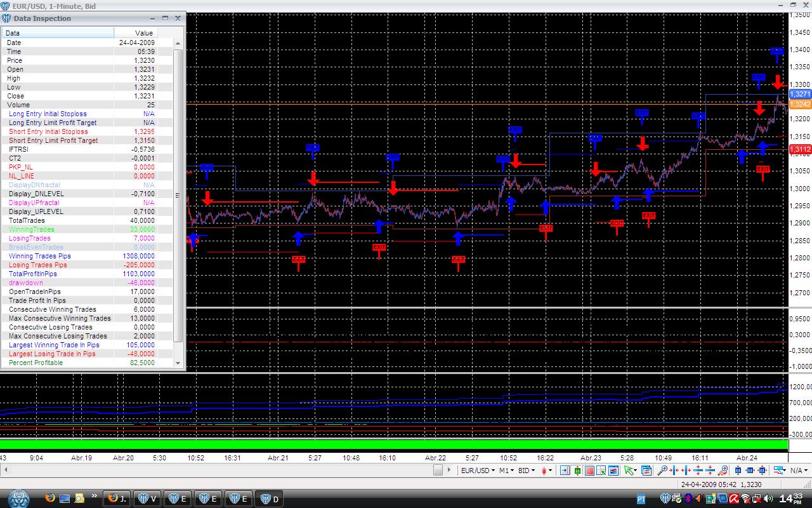
Task: Select the TotalProfitInPips row
Action: click(x=88, y=274)
